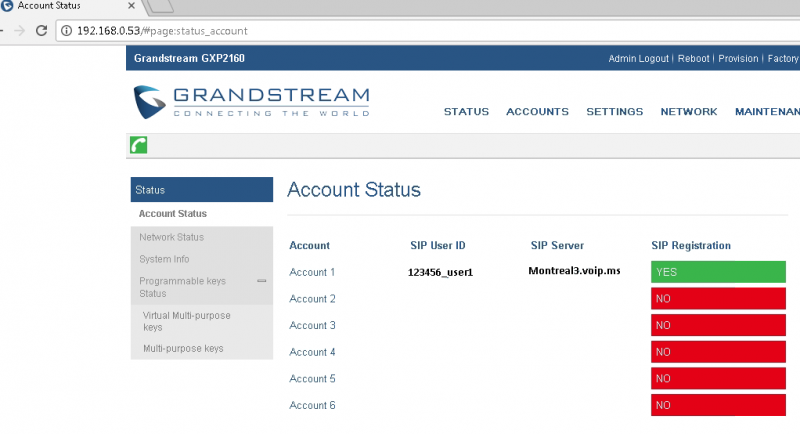Click the Reboot link
This screenshot has height=434, width=800.
[x=693, y=58]
